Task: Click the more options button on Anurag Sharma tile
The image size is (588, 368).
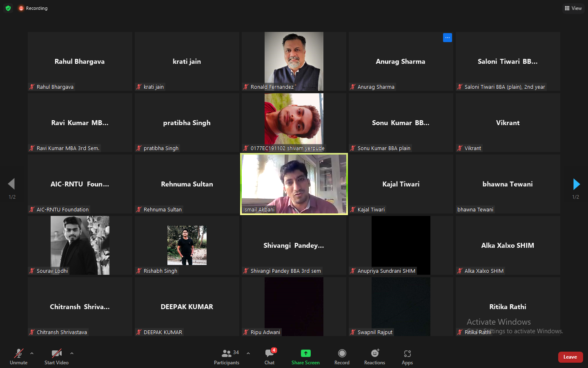Action: coord(448,38)
